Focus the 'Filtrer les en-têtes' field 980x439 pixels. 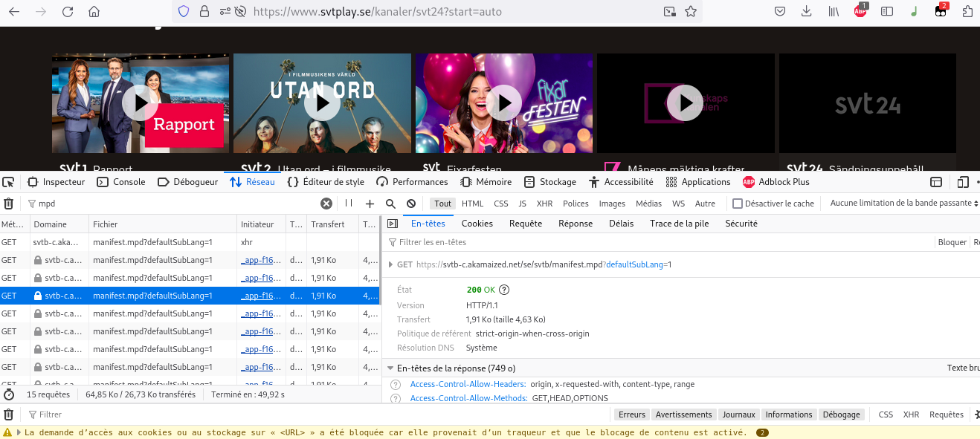pos(660,242)
